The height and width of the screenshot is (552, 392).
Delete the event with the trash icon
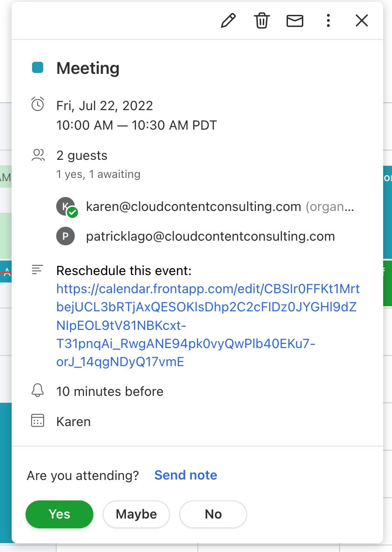click(262, 21)
